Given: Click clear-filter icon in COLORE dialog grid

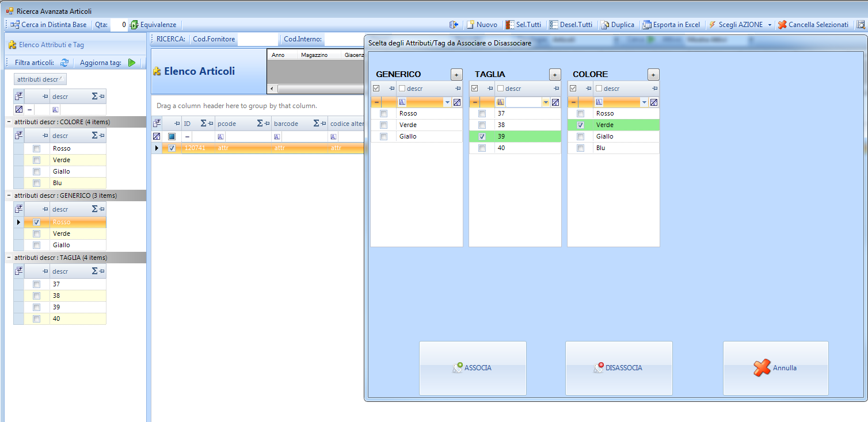Looking at the screenshot, I should (x=654, y=102).
